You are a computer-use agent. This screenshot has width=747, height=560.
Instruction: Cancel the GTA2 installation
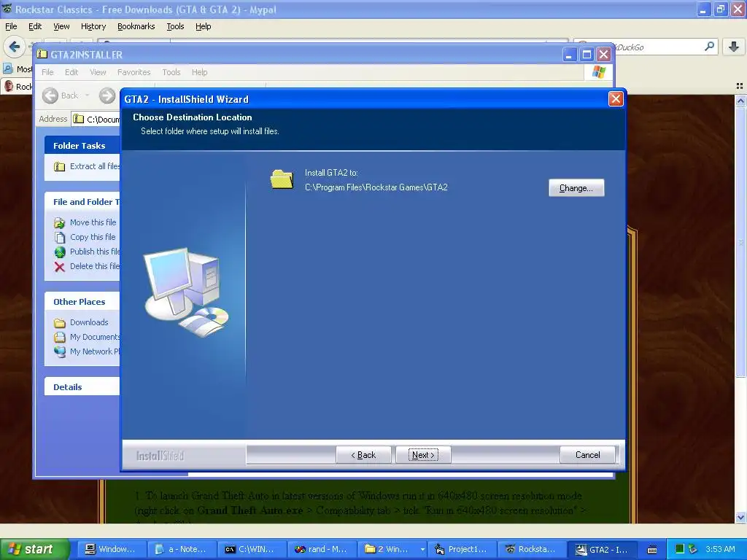(x=587, y=455)
